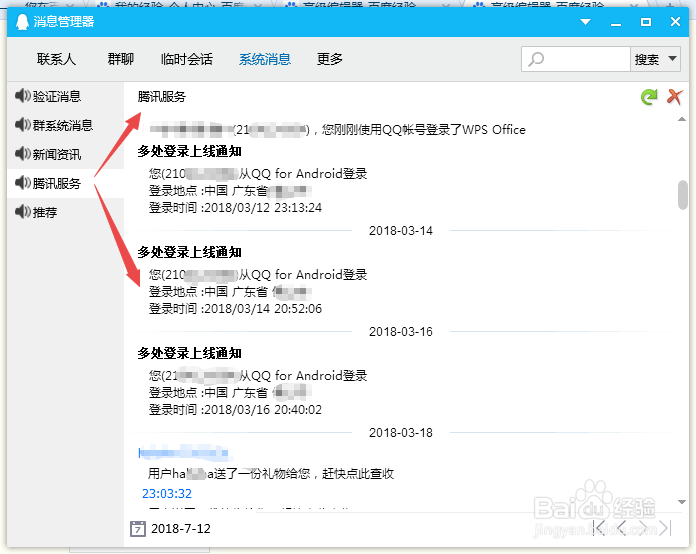This screenshot has width=696, height=554.
Task: Go to the previous page of messages
Action: coord(622,527)
